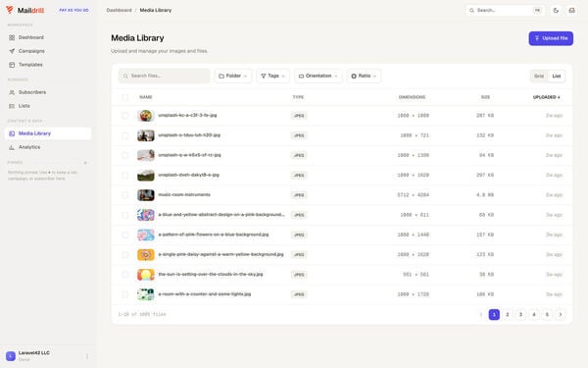The width and height of the screenshot is (588, 368).
Task: Open the pink daisy on yellow thumbnail
Action: tap(146, 255)
